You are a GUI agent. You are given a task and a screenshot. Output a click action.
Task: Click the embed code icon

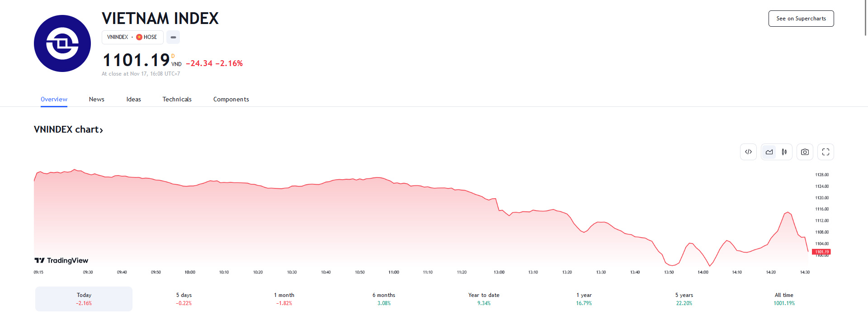click(748, 152)
